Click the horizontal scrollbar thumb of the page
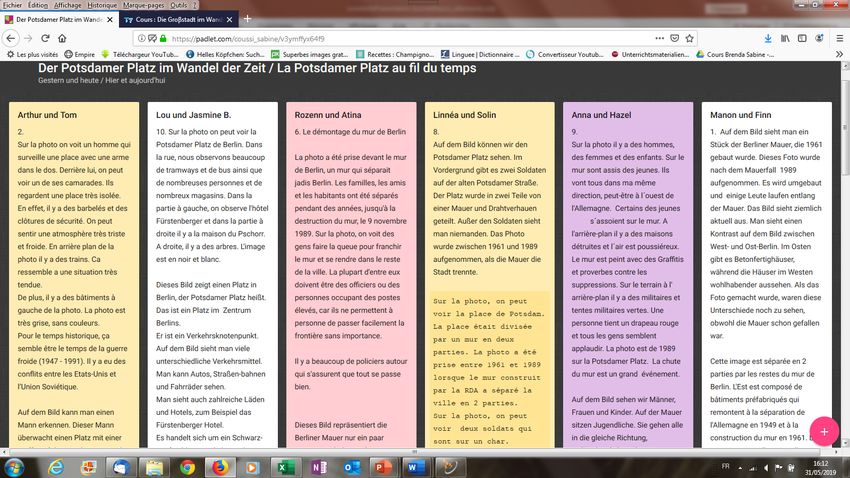The height and width of the screenshot is (478, 850). 415,451
